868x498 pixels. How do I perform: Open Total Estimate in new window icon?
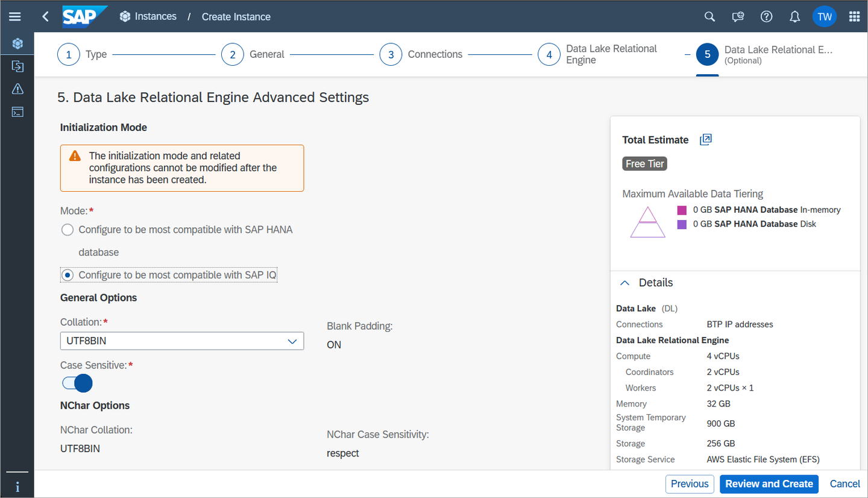(x=706, y=140)
